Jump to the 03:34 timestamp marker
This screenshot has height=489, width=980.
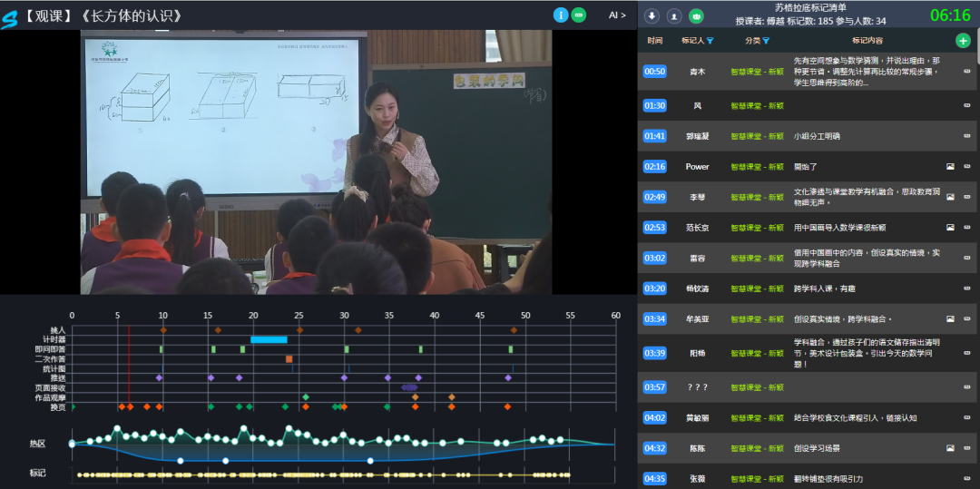pos(654,319)
